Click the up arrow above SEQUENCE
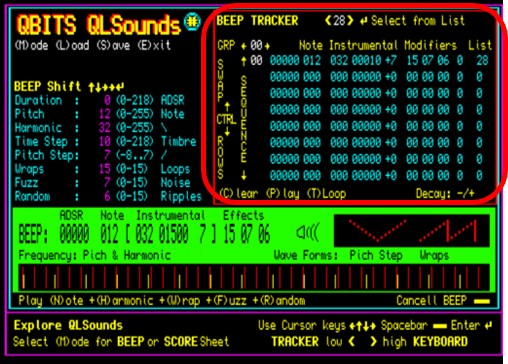The image size is (508, 364). 244,61
